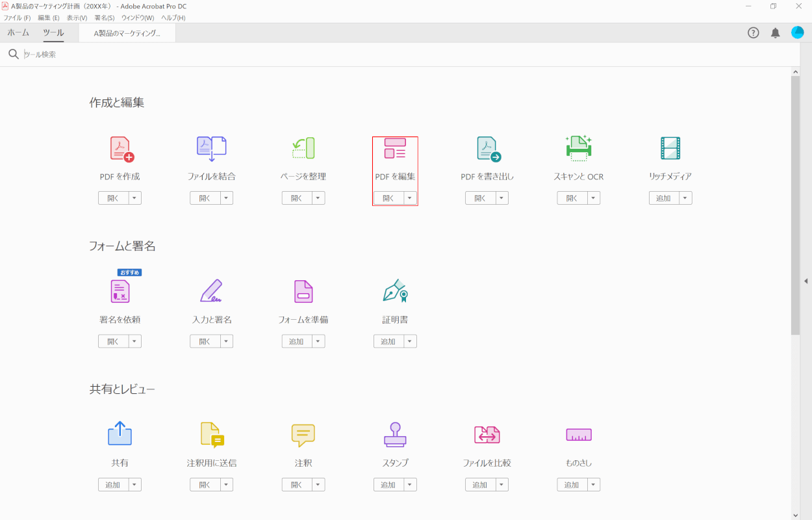
Task: Open the ファイルを結合 tool icon
Action: click(211, 148)
